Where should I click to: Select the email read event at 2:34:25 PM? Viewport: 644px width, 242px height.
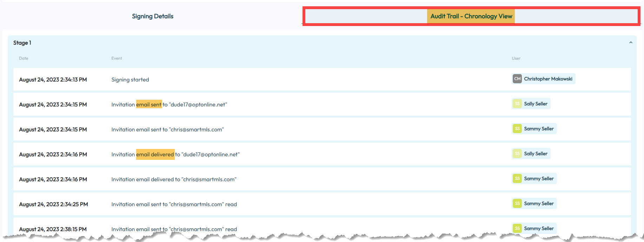click(x=174, y=204)
